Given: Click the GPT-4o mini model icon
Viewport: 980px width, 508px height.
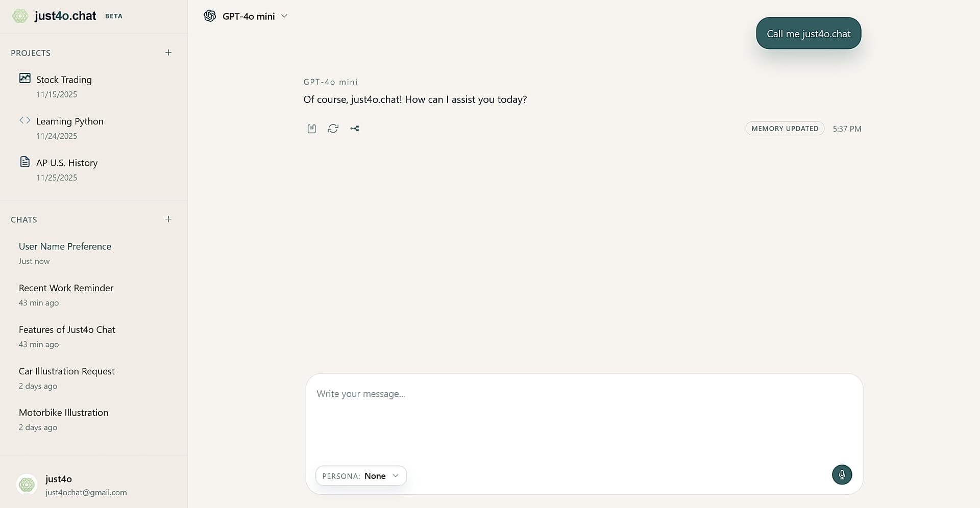Looking at the screenshot, I should [209, 16].
